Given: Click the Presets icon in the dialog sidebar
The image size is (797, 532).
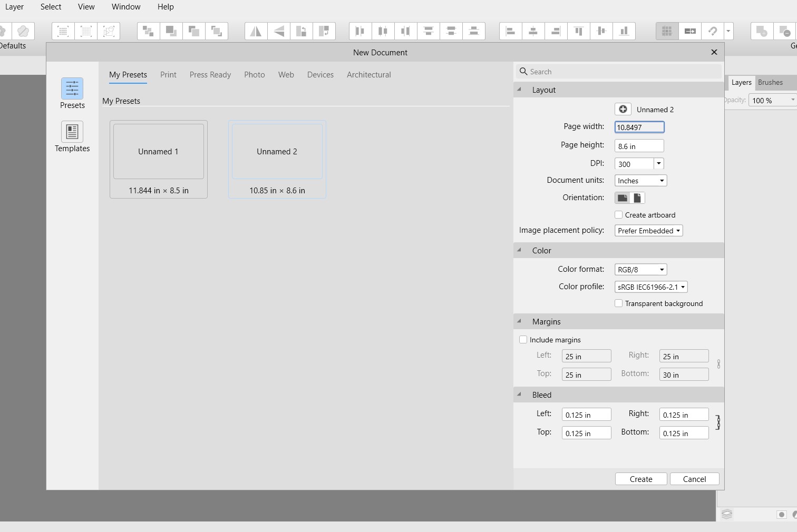Looking at the screenshot, I should [72, 88].
